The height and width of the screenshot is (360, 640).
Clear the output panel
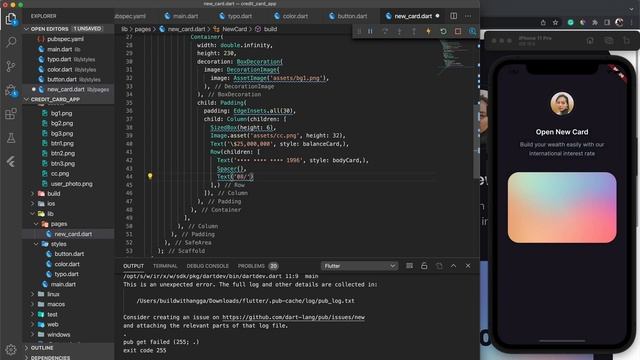click(409, 266)
